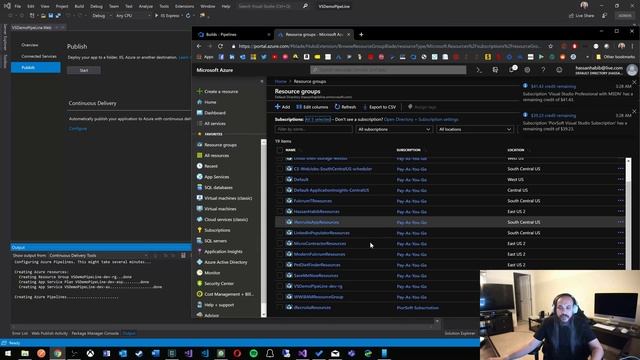This screenshot has height=360, width=640.
Task: Open Cloud services (classic) in sidebar
Action: tap(222, 219)
